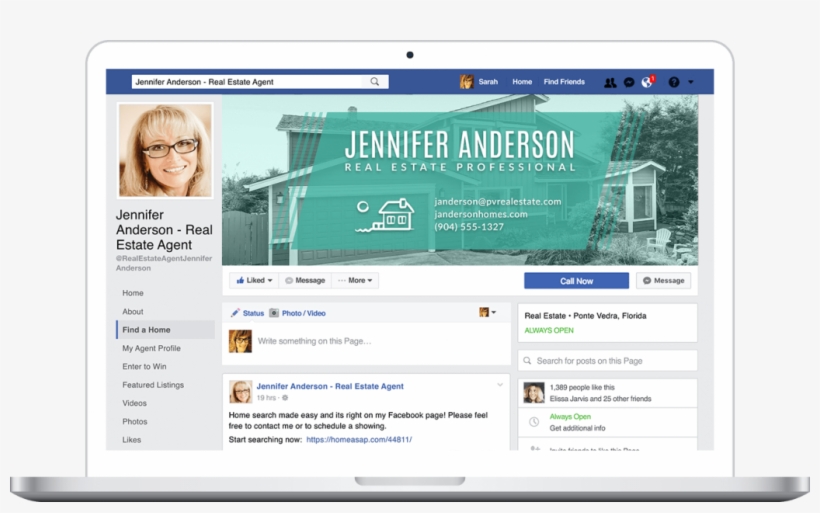Viewport: 820px width, 513px height.
Task: Open the Liked dropdown button
Action: (254, 280)
